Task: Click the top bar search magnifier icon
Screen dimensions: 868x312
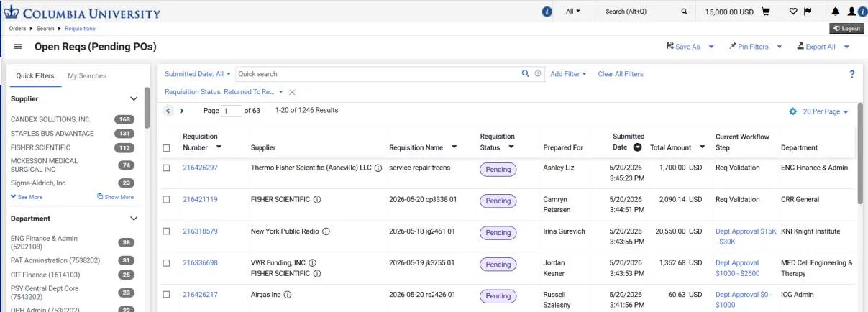Action: coord(684,12)
